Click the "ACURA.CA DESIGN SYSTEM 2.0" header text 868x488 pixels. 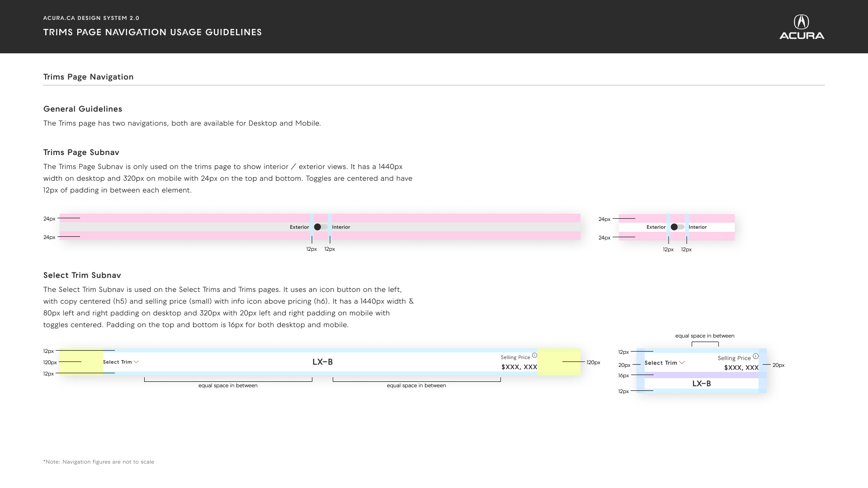coord(91,18)
